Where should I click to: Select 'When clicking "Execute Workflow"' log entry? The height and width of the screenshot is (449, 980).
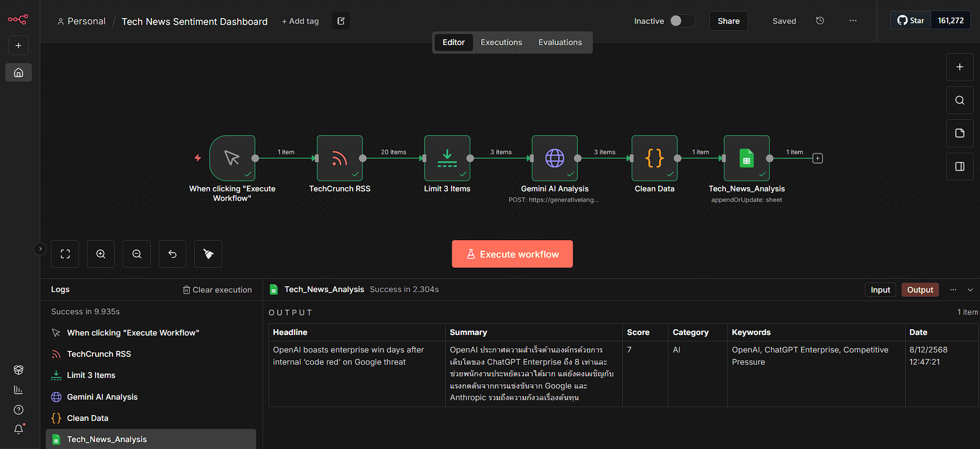point(151,333)
